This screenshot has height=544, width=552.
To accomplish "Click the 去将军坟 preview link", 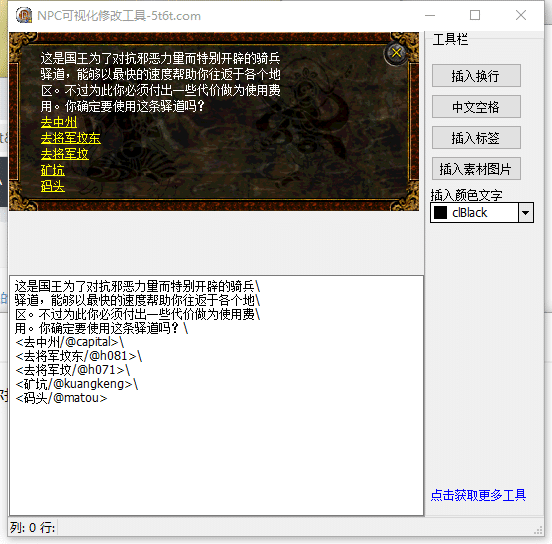I will point(64,154).
